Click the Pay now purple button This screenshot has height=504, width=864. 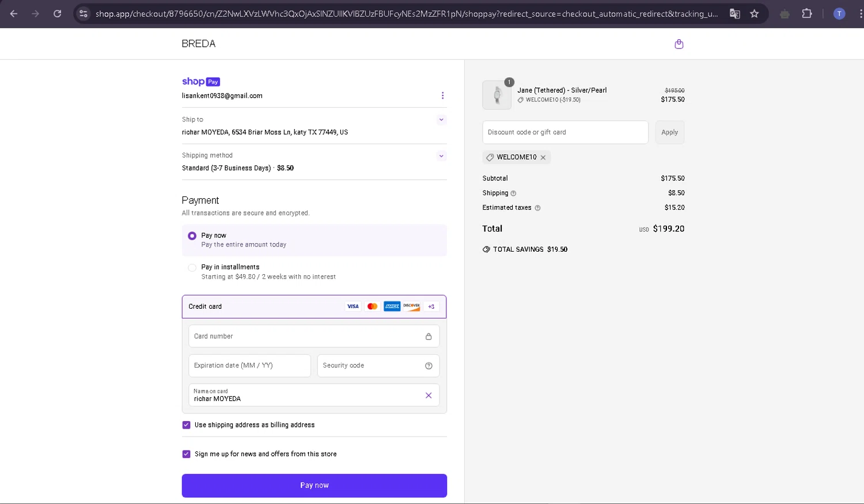[314, 486]
